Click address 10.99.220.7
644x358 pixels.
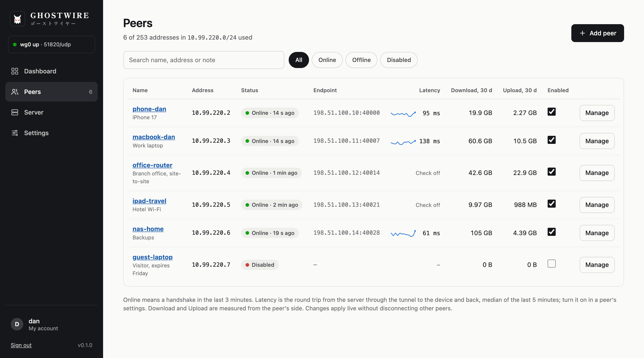point(211,265)
